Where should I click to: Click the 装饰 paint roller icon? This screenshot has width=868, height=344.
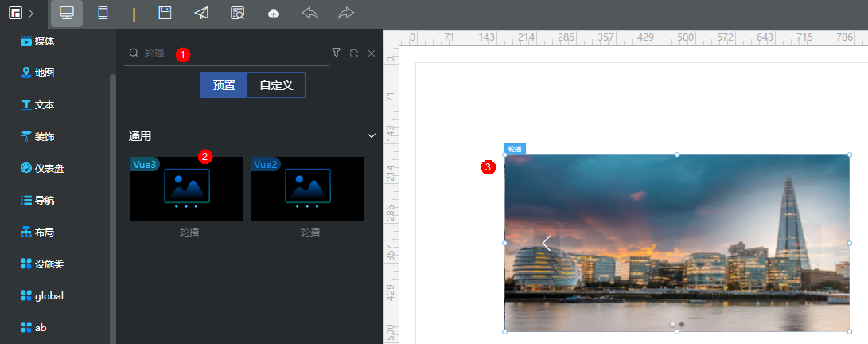(x=26, y=136)
